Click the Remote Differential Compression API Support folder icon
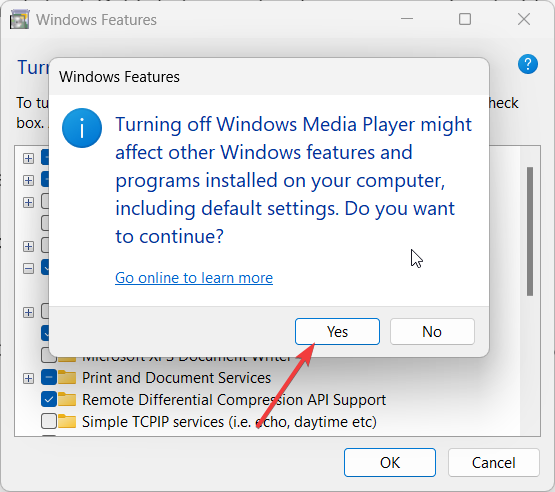The width and height of the screenshot is (555, 492). [x=67, y=400]
